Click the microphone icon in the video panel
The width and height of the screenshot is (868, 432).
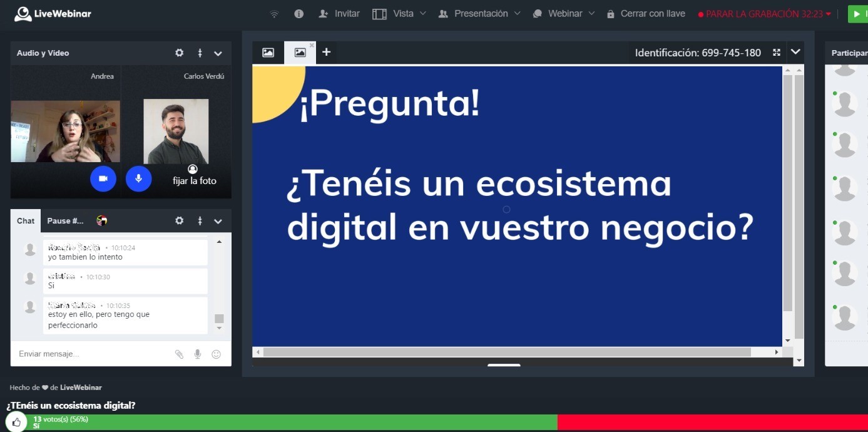(x=138, y=178)
